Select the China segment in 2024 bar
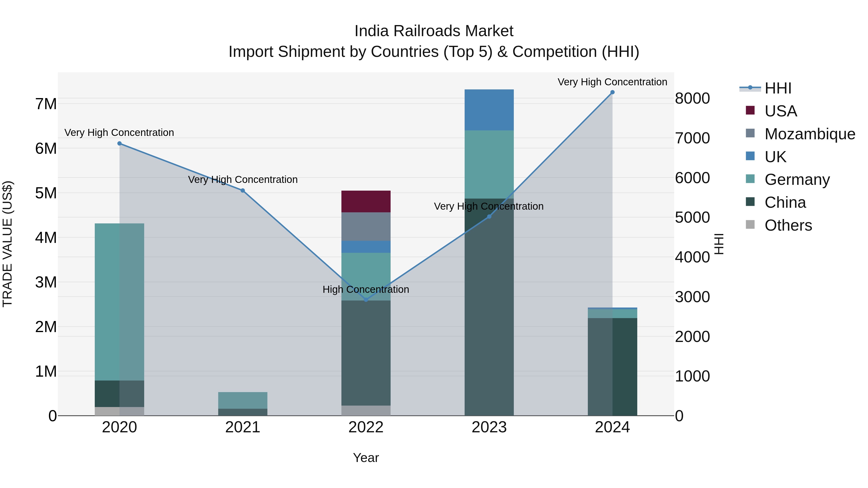 612,367
